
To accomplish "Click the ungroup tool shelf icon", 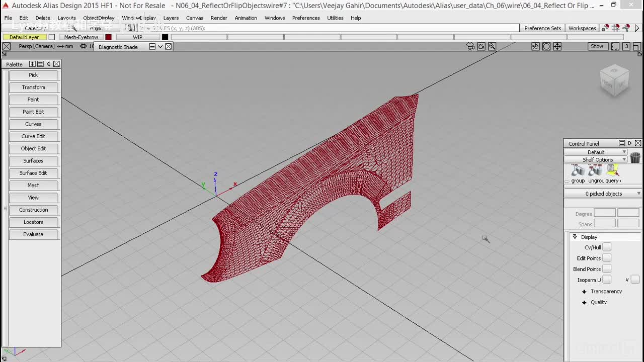I will click(595, 171).
